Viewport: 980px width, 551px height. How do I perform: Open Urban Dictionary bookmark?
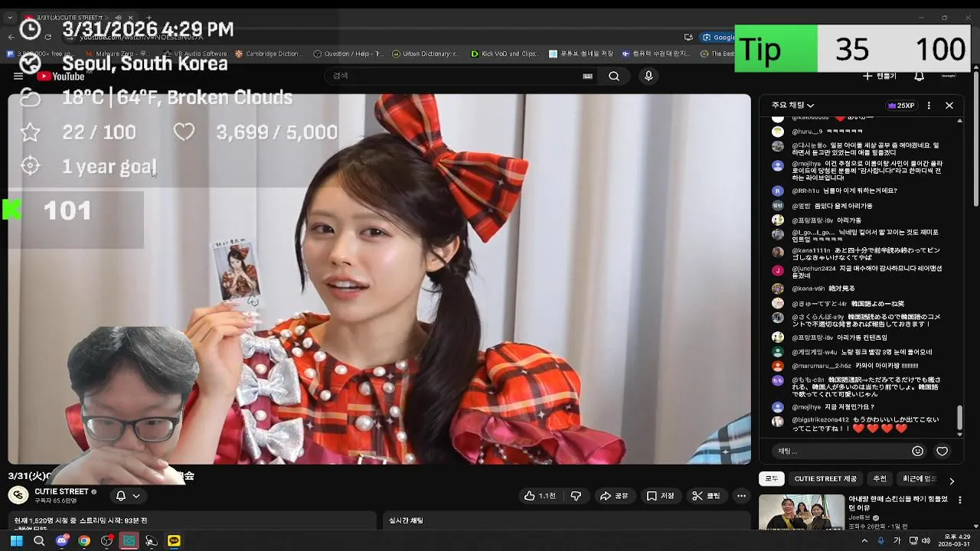(426, 54)
